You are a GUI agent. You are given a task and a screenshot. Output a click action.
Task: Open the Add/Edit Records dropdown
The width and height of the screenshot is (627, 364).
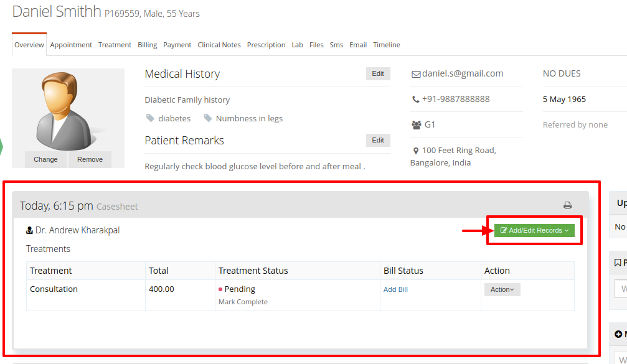[534, 231]
